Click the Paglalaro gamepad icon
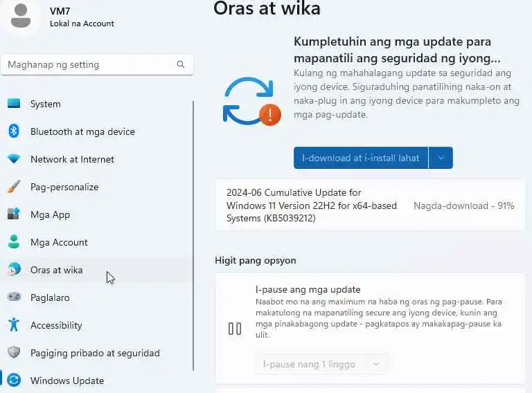The height and width of the screenshot is (393, 532). (x=14, y=297)
